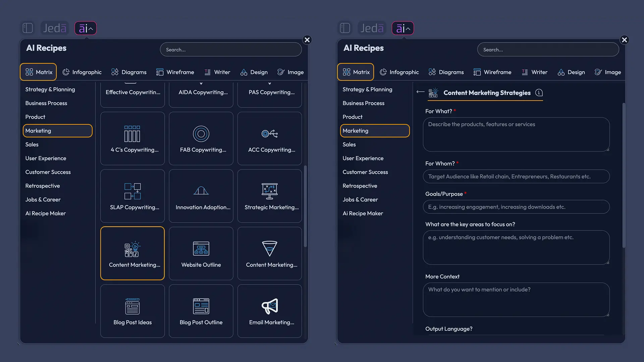Image resolution: width=644 pixels, height=362 pixels.
Task: Select Sales category in left window
Action: (32, 144)
